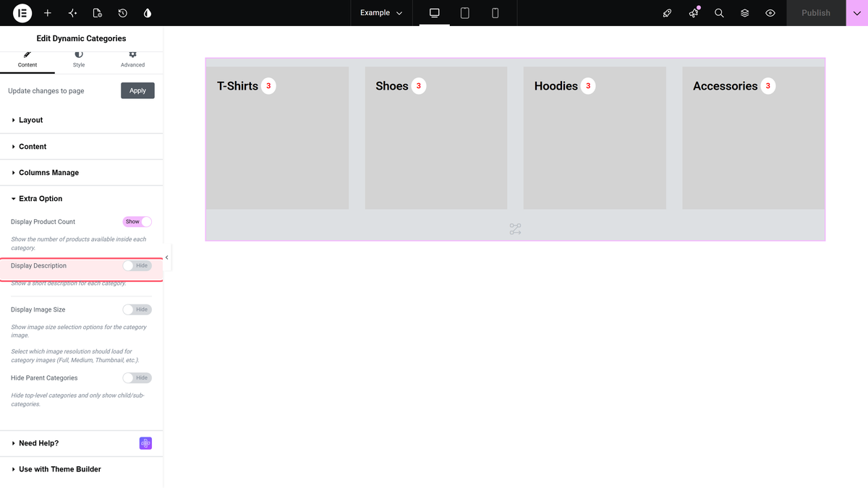Click the purple Need Help badge icon
This screenshot has height=488, width=868.
tap(145, 443)
